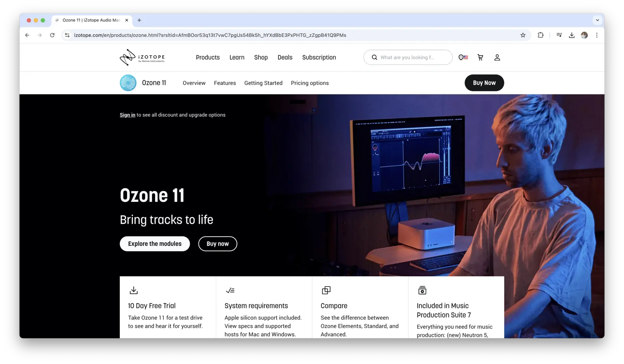Expand the tab search dropdown arrow
This screenshot has height=364, width=624.
(597, 20)
